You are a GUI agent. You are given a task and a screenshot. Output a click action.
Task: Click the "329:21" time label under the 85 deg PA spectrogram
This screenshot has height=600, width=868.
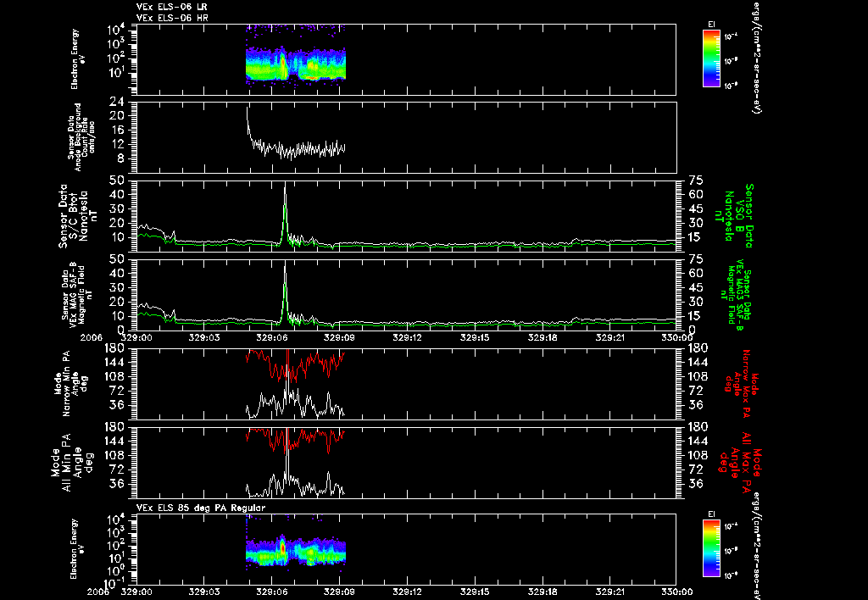(x=609, y=592)
